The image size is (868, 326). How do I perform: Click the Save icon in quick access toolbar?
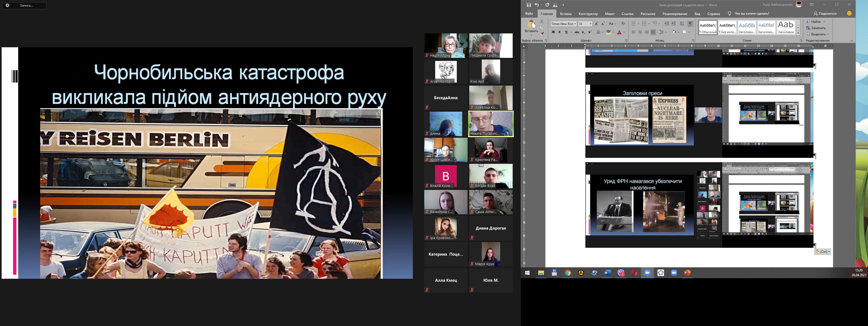coord(529,5)
